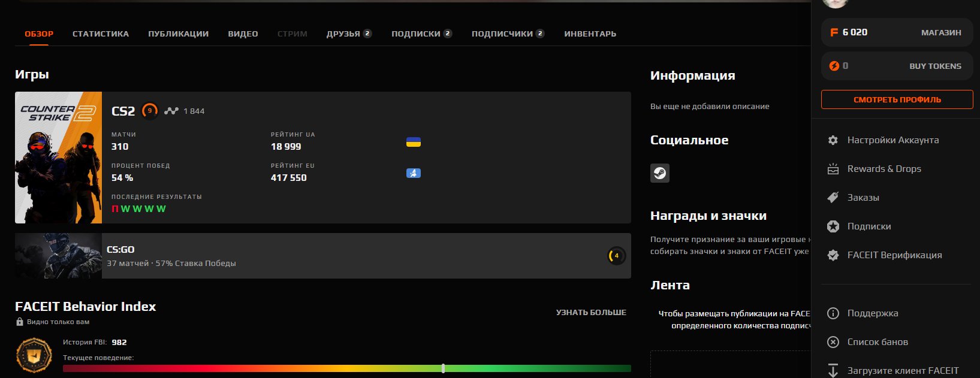Image resolution: width=980 pixels, height=378 pixels.
Task: Click the Buy Tokens link
Action: [934, 66]
